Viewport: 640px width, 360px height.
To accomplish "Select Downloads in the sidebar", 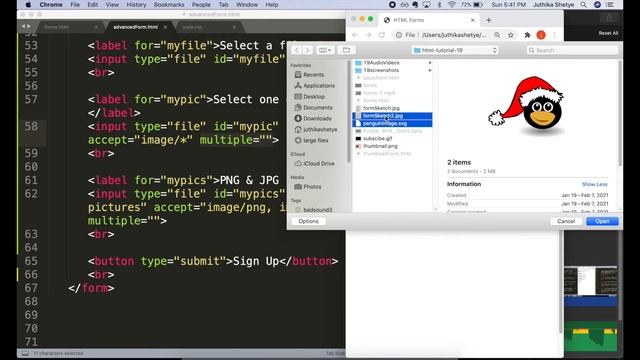I will tap(317, 118).
